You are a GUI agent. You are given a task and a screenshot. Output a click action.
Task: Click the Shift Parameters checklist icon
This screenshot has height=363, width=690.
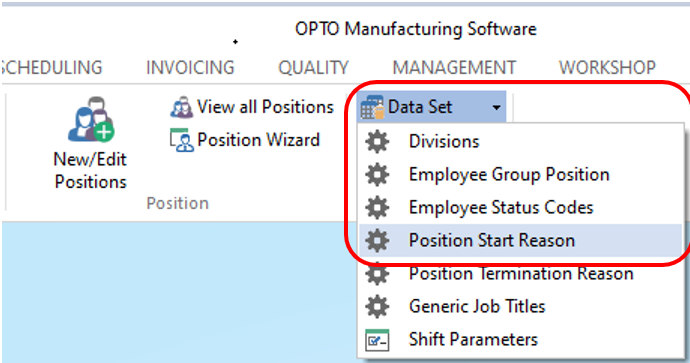tap(377, 340)
